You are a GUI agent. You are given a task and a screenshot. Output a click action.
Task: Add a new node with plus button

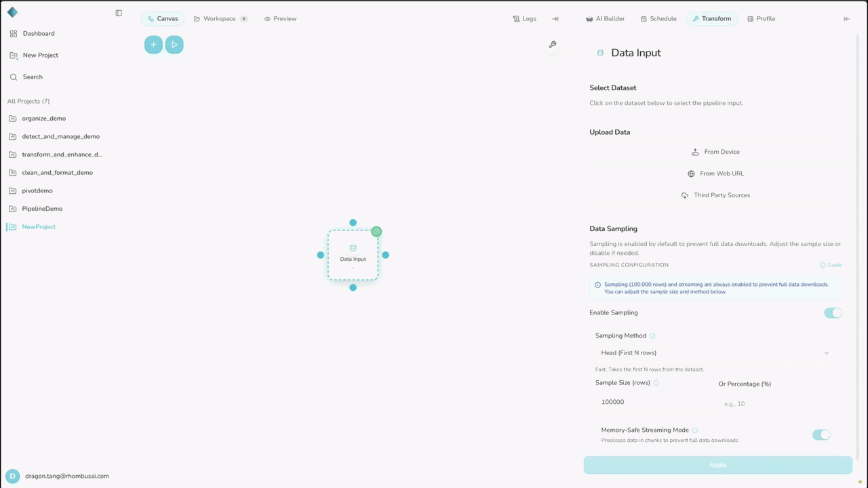coord(153,45)
